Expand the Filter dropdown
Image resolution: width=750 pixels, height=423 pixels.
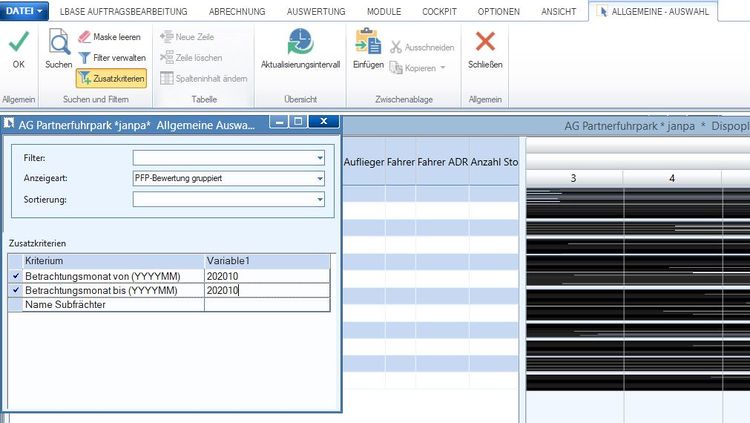320,158
